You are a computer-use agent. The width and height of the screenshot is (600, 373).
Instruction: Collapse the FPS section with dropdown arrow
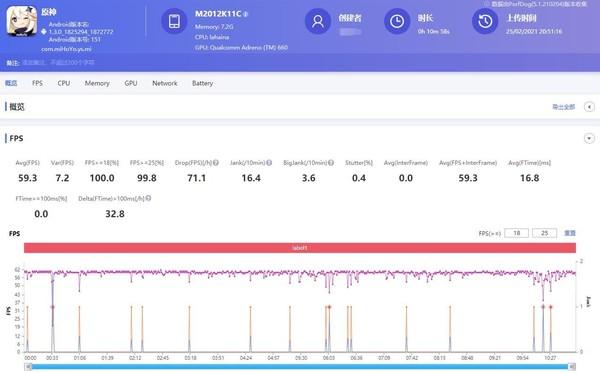(x=589, y=138)
